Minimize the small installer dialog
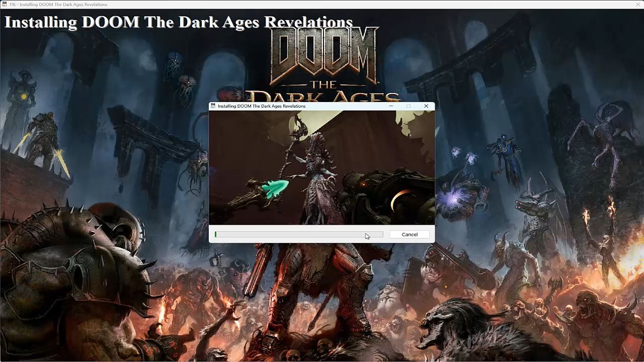644x362 pixels. [x=391, y=106]
